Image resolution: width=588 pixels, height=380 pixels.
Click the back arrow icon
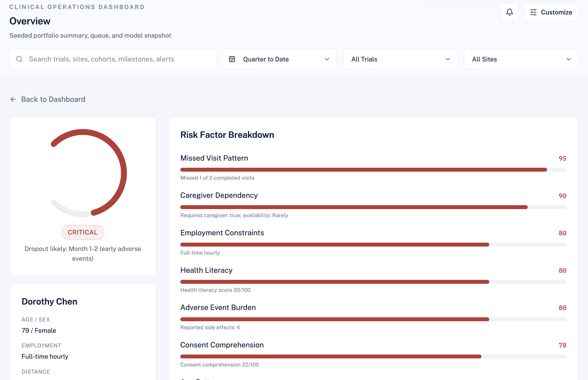click(13, 99)
